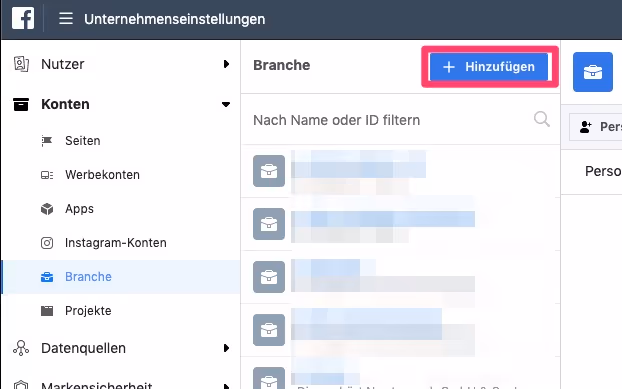Viewport: 622px width, 389px height.
Task: Click the Facebook logo in the header
Action: click(23, 18)
